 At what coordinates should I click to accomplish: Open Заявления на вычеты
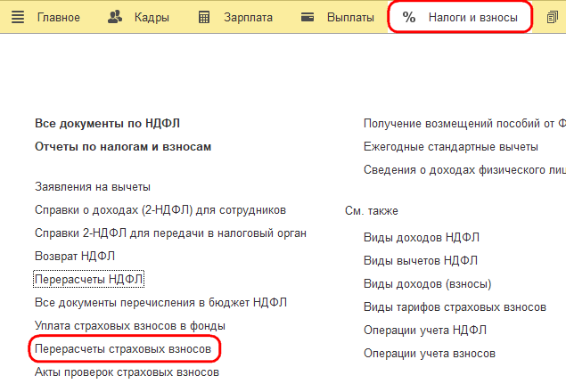[x=93, y=187]
